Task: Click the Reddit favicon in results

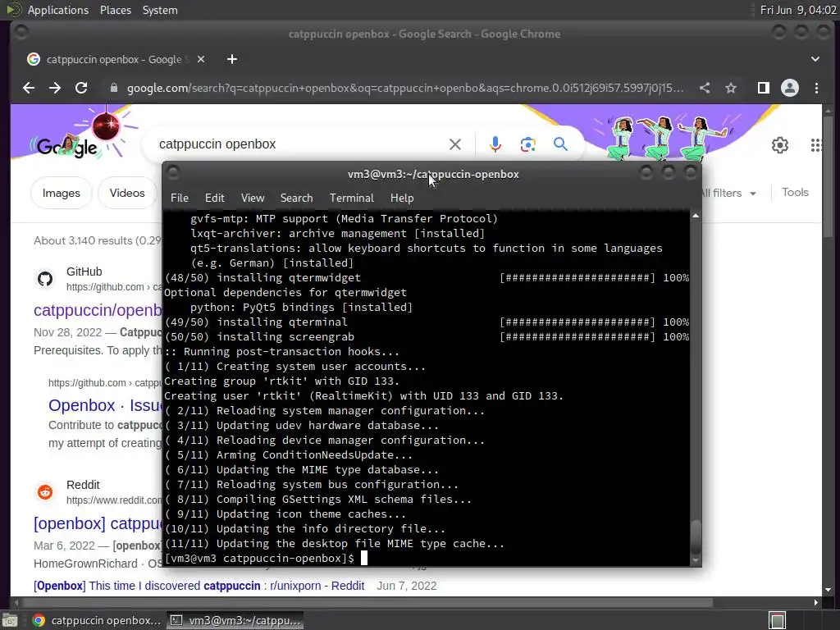Action: pyautogui.click(x=45, y=492)
